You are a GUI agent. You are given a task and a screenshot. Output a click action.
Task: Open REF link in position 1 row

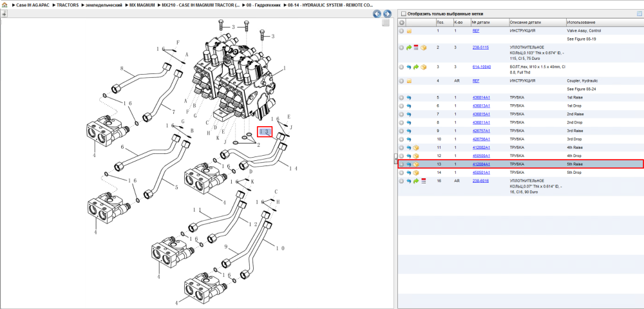[x=476, y=31]
